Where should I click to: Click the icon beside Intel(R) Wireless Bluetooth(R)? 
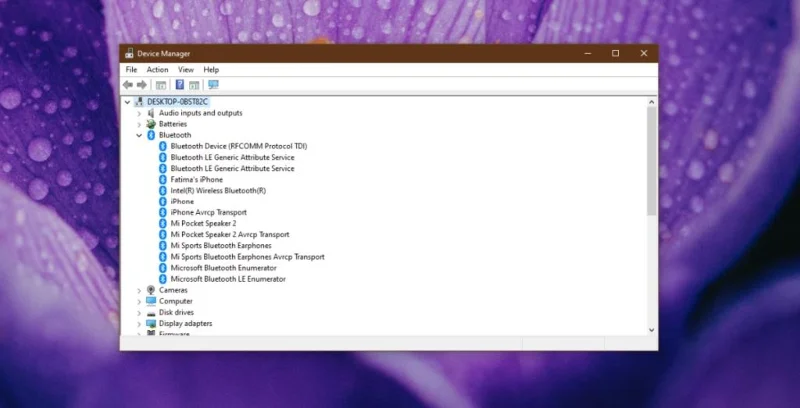(163, 190)
